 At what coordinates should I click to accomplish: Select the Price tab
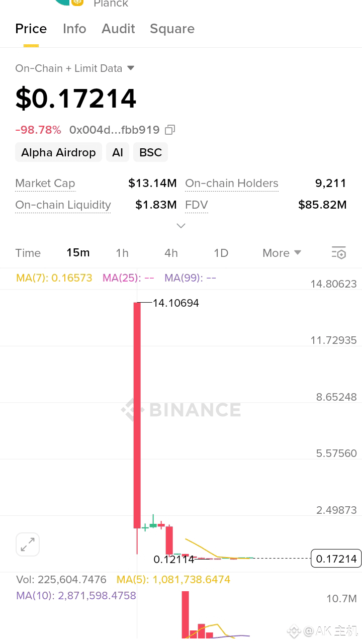(31, 29)
